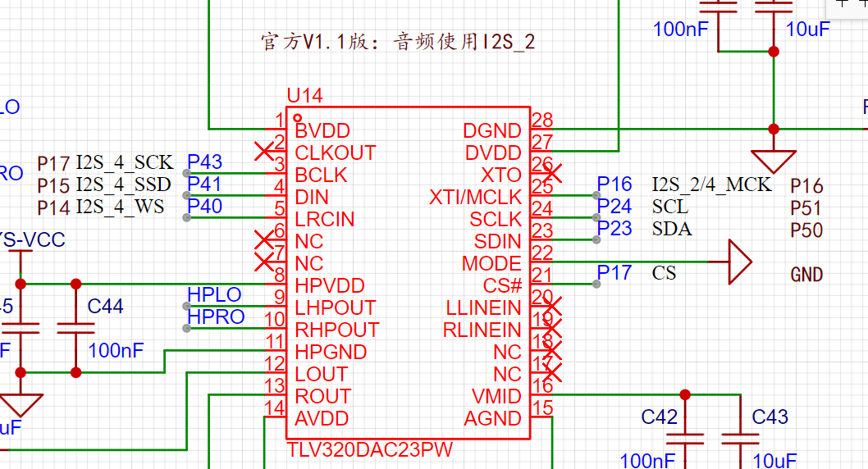Image resolution: width=868 pixels, height=469 pixels.
Task: Click the VMID pin name
Action: click(x=496, y=396)
